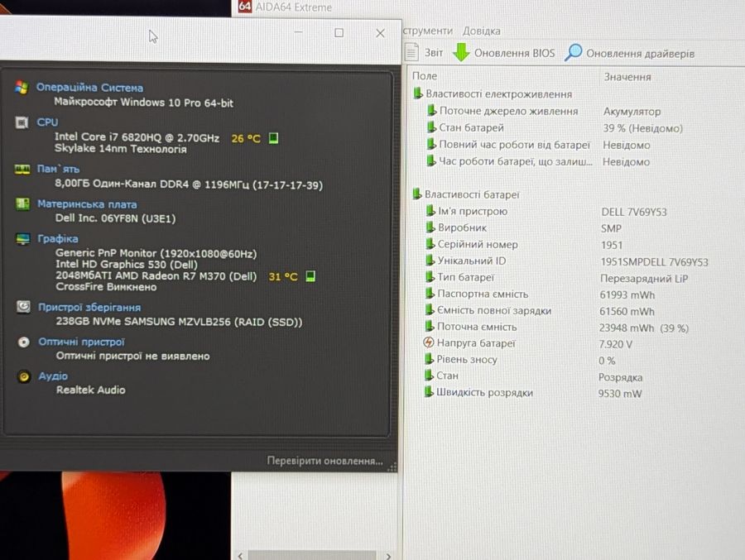
Task: Click the disc icon beside Оптичні пристрої
Action: pyautogui.click(x=23, y=342)
